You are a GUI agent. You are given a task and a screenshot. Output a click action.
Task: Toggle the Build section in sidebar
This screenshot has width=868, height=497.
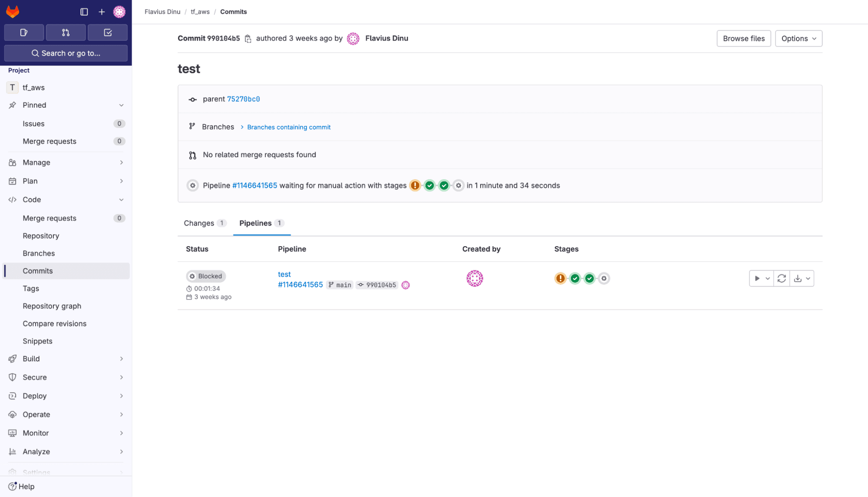pos(65,358)
